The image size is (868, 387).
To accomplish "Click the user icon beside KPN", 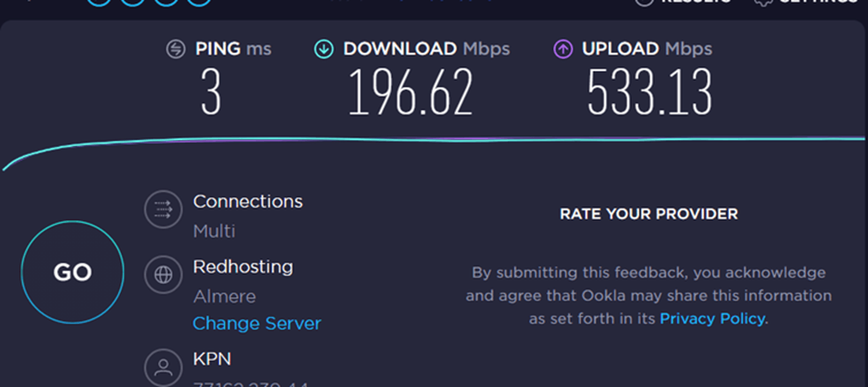I will coord(163,368).
